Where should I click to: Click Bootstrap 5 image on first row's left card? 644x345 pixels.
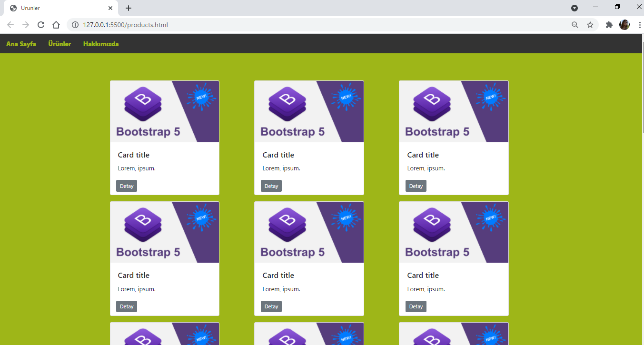(165, 112)
